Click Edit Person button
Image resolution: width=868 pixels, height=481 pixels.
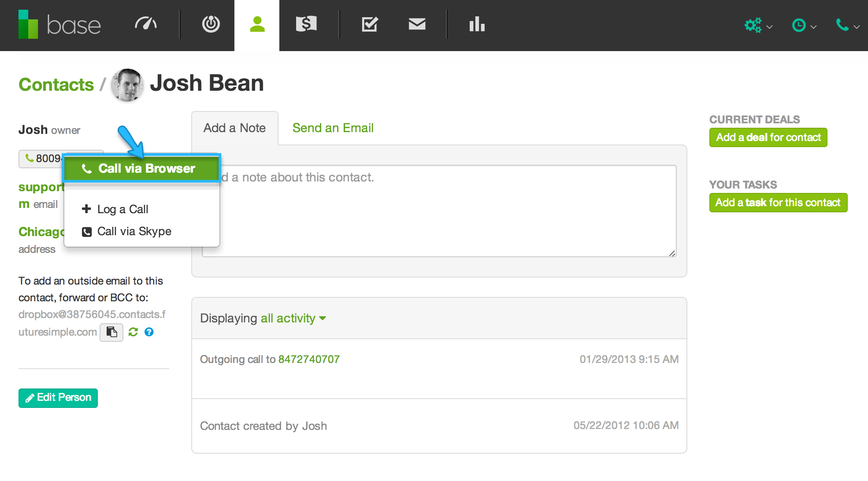59,397
